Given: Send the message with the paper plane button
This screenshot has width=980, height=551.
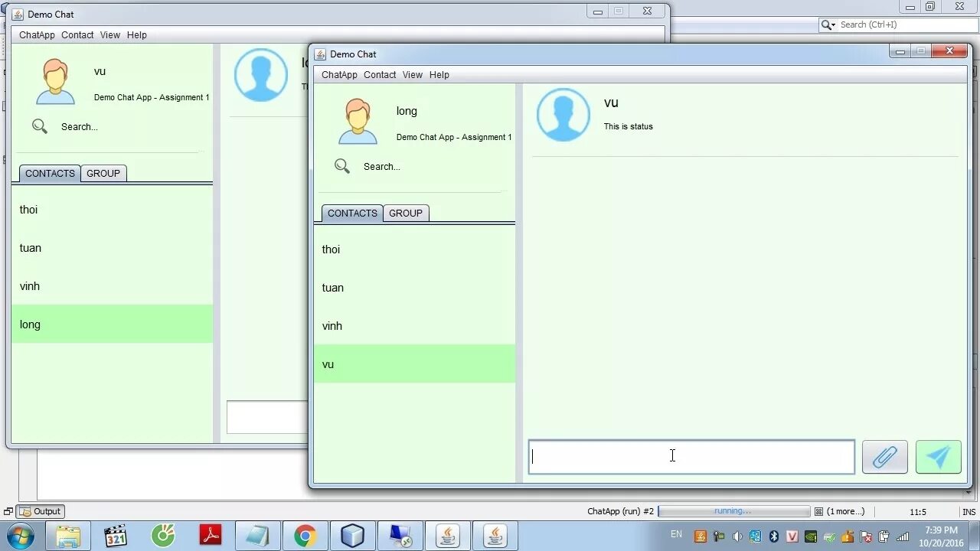Looking at the screenshot, I should click(938, 457).
